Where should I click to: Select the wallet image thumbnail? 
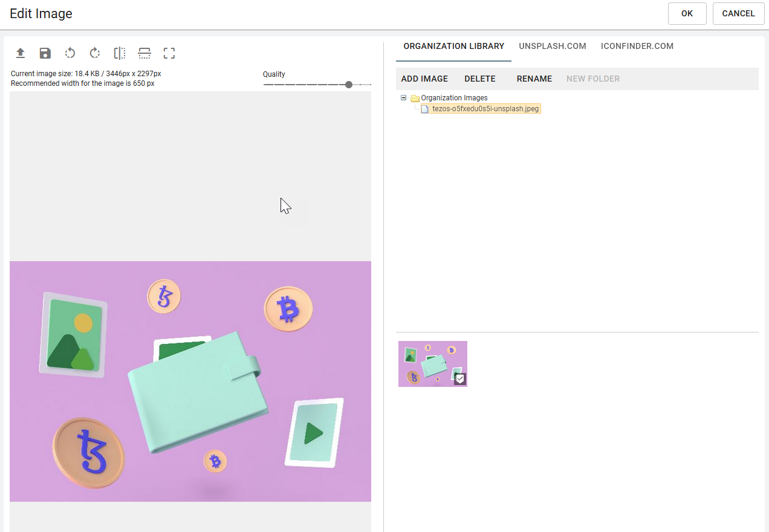pos(433,364)
